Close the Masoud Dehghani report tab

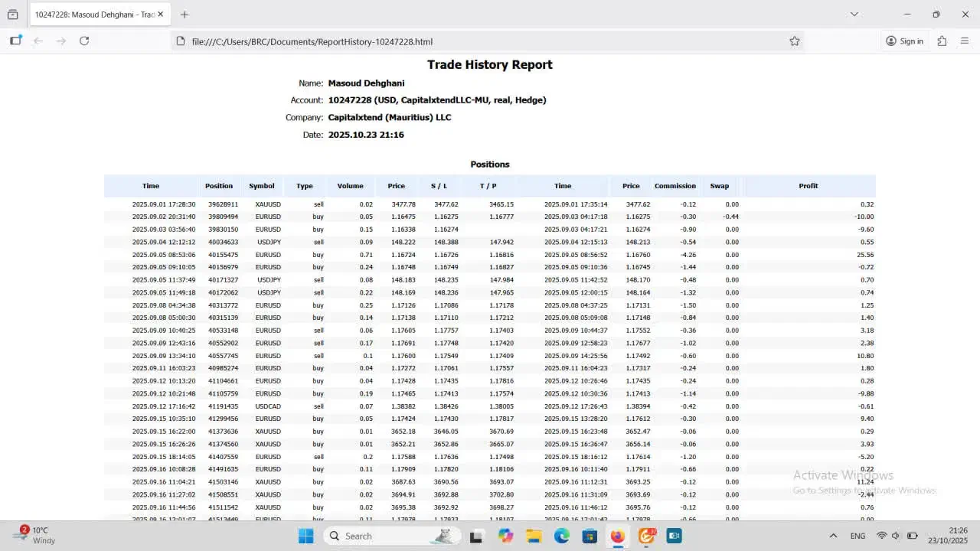coord(161,15)
